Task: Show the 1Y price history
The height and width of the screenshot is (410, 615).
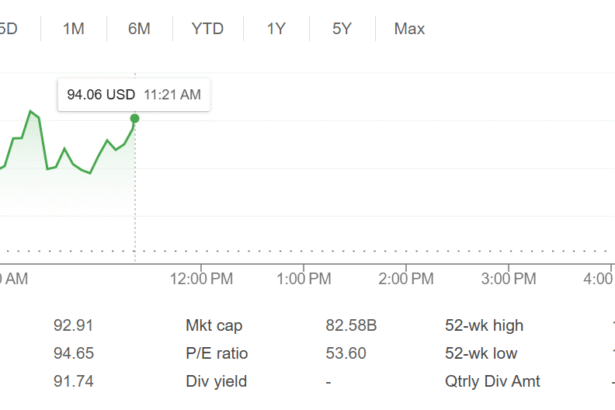Action: point(276,29)
